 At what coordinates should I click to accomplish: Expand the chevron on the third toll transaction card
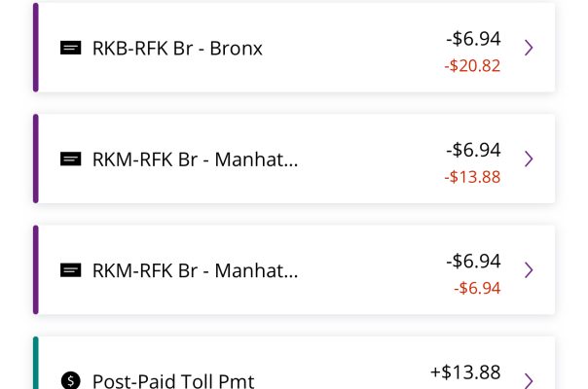click(529, 270)
